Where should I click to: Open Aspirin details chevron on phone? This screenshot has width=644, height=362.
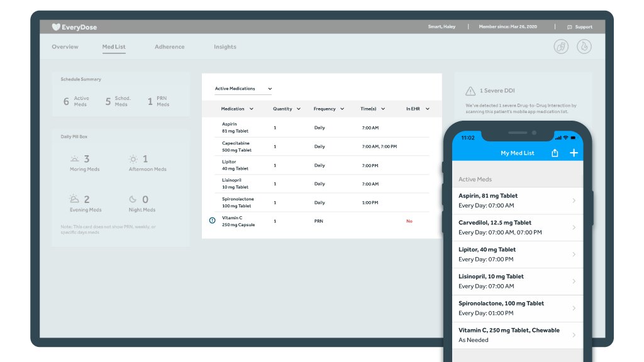tap(574, 200)
